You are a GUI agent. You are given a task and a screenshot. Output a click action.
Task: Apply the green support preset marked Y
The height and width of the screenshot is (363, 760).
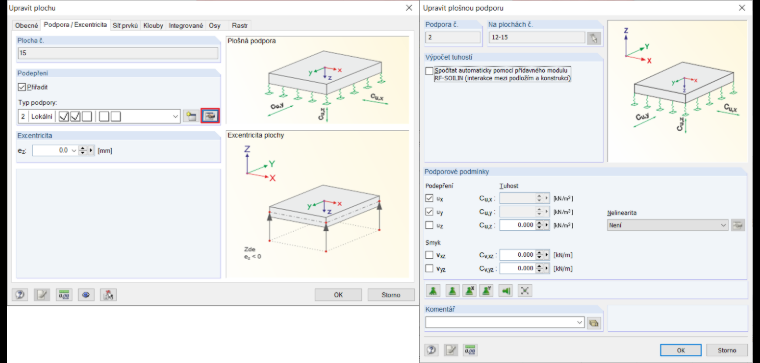(486, 290)
